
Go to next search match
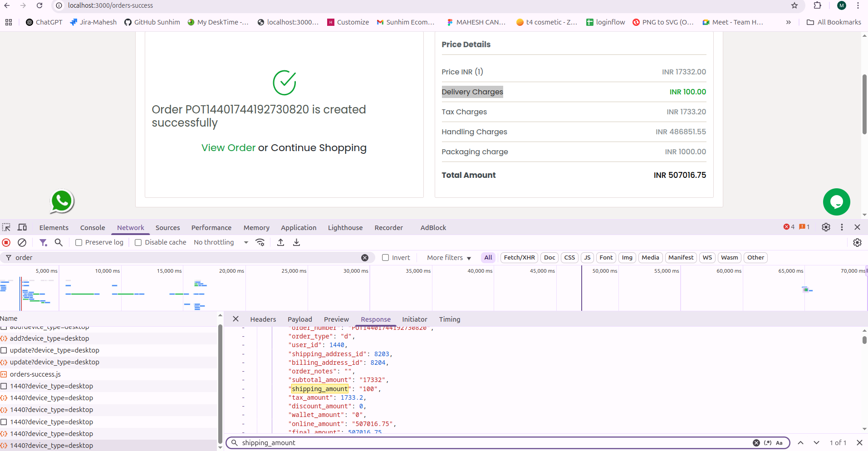816,443
